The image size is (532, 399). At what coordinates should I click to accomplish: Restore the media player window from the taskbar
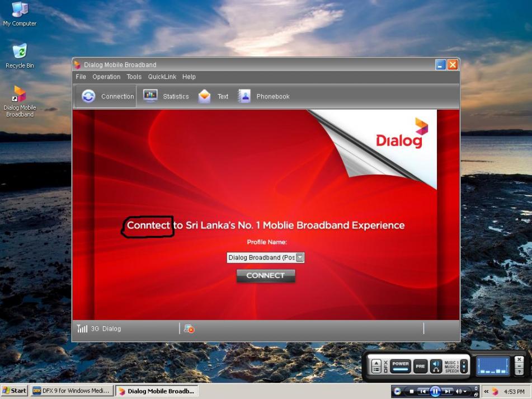476,395
